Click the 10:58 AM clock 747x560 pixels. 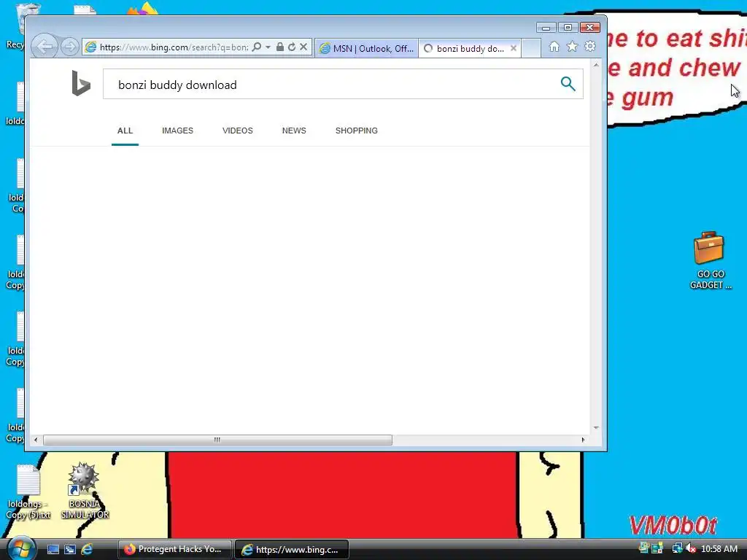[719, 549]
